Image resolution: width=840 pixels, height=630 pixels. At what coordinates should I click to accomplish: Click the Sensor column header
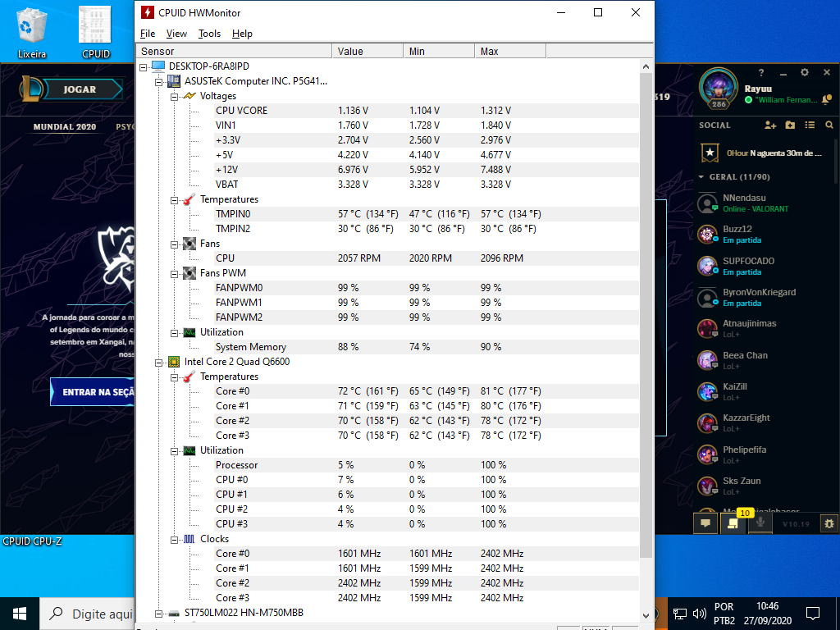coord(234,52)
